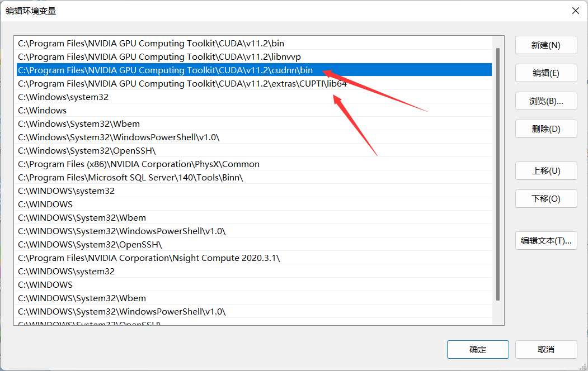Select the C:\Windows\System32\OpenSSH\ entry
Screen dimensions: 588x371
coord(254,151)
